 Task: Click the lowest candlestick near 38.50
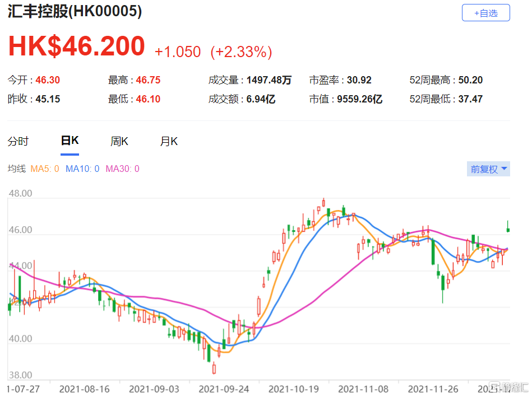[x=214, y=368]
